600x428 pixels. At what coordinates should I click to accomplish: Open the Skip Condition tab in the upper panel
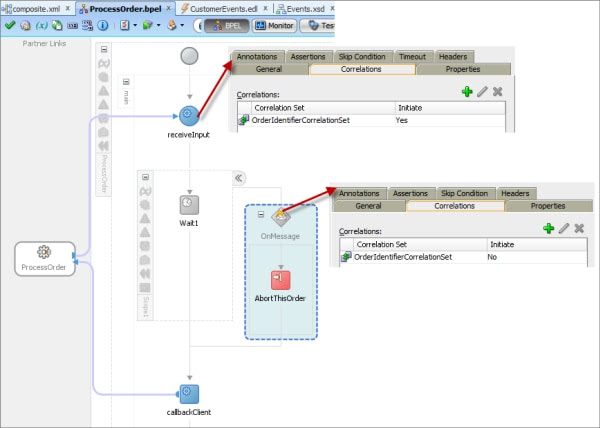click(x=362, y=57)
